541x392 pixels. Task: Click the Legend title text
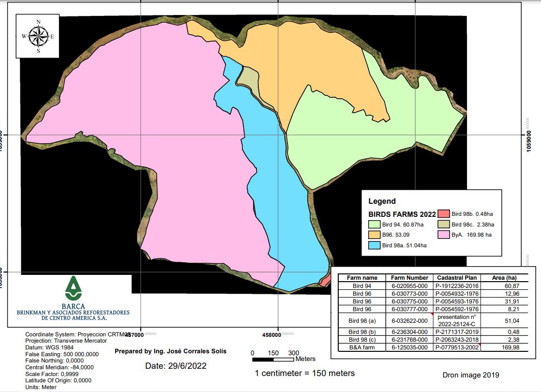(382, 201)
